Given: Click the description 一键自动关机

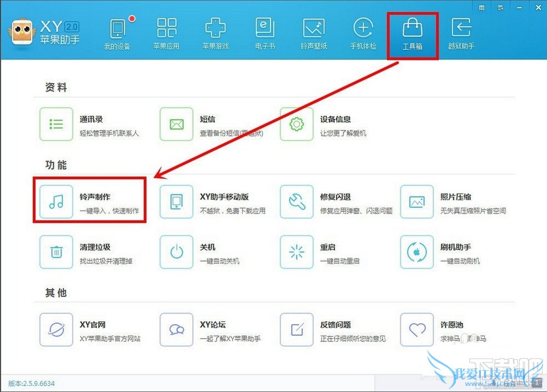Looking at the screenshot, I should click(220, 261).
